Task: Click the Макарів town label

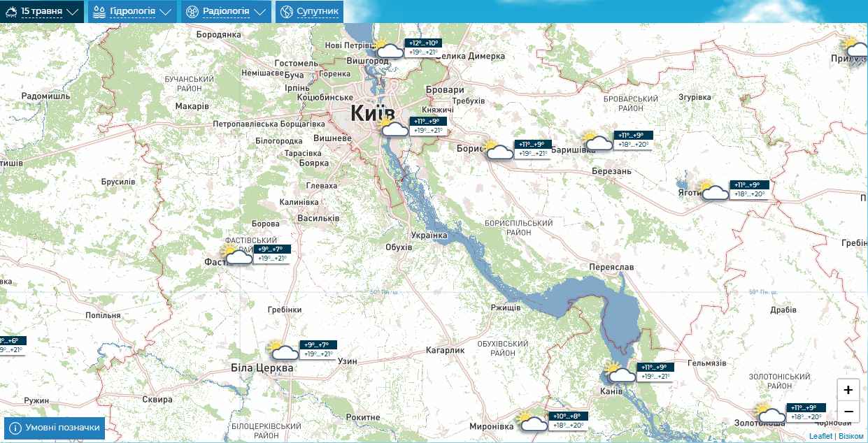Action: (192, 106)
